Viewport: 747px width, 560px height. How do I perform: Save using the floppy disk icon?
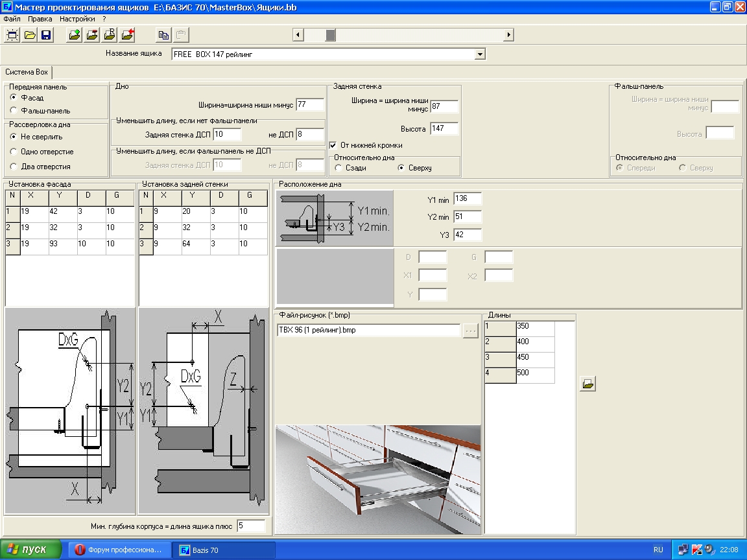[x=46, y=35]
